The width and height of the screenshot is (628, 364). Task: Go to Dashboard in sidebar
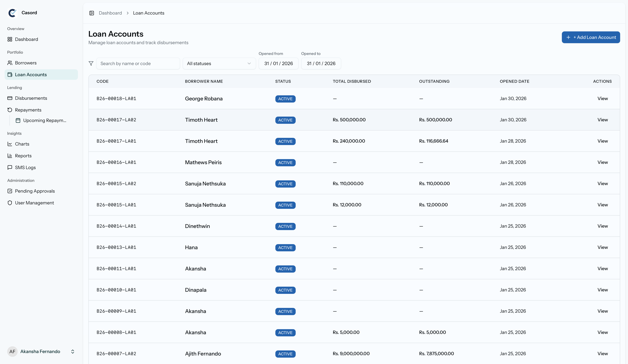(26, 39)
